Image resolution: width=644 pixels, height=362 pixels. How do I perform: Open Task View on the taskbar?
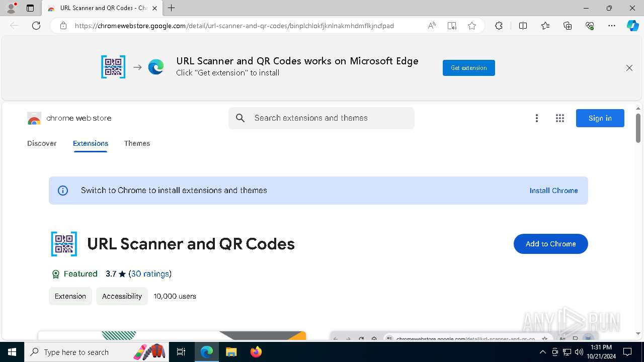pos(181,352)
